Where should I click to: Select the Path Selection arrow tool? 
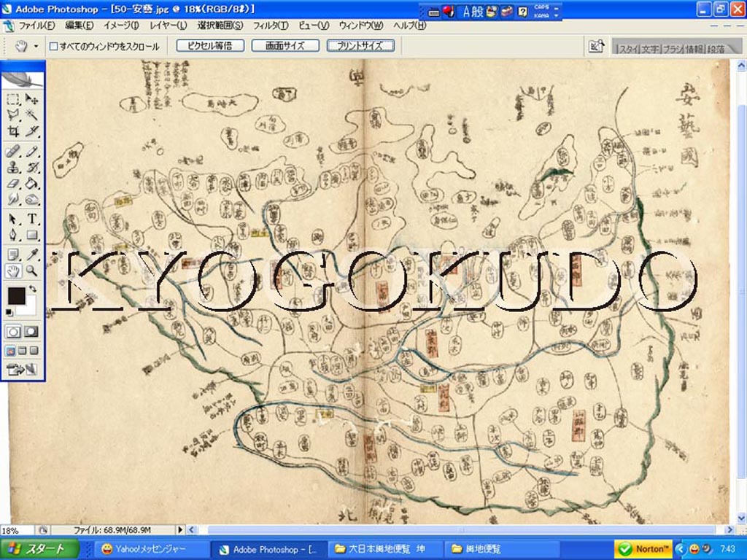click(13, 219)
